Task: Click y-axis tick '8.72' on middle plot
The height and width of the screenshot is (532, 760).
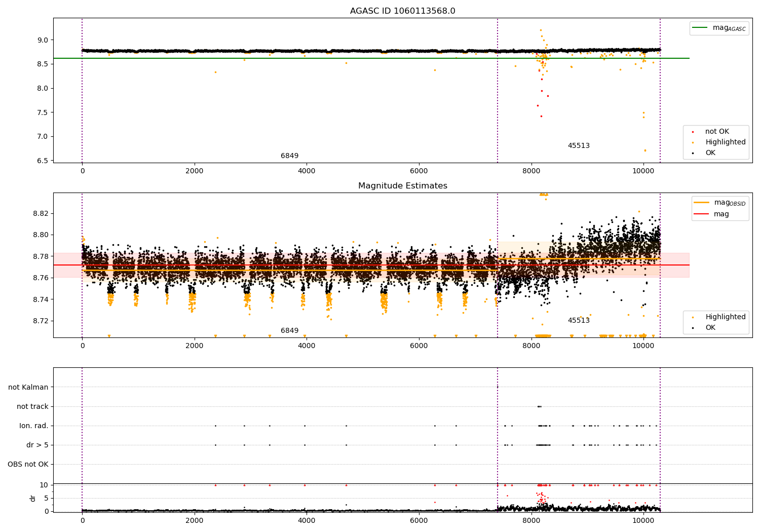Action: [40, 321]
